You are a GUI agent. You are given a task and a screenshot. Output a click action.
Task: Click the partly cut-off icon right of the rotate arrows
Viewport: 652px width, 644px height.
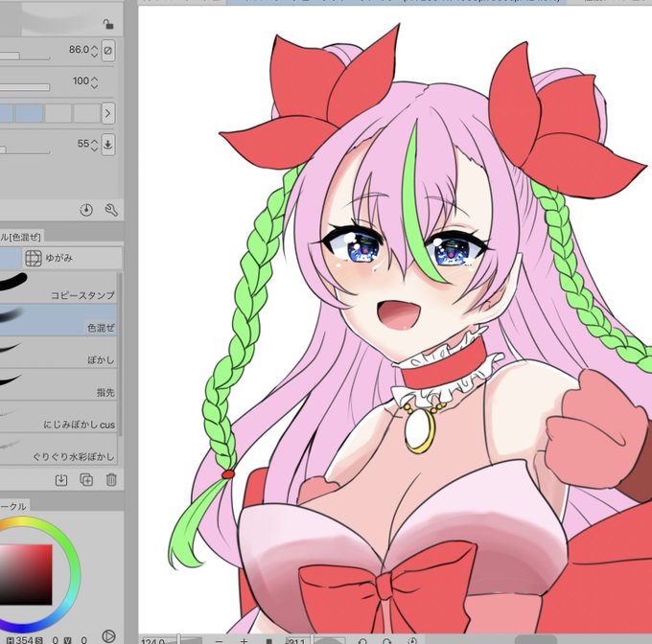pos(412,641)
